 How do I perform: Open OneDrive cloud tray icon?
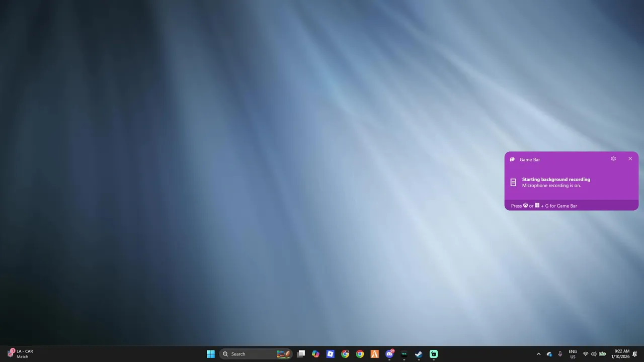pos(549,354)
